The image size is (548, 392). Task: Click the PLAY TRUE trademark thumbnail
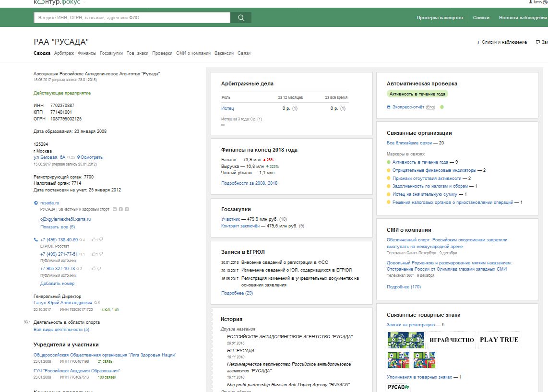coord(499,340)
